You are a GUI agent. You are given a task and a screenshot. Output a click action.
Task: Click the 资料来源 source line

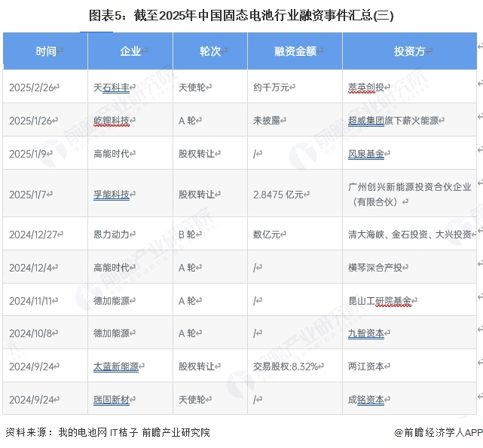point(108,432)
